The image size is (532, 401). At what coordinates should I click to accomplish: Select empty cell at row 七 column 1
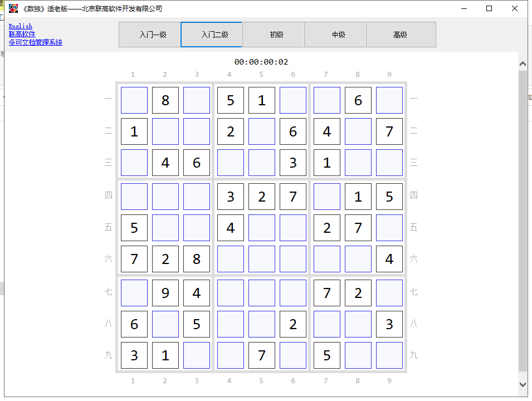(x=134, y=293)
